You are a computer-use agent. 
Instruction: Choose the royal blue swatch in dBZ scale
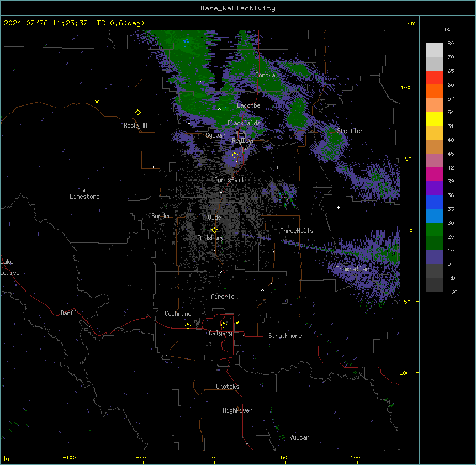434,202
